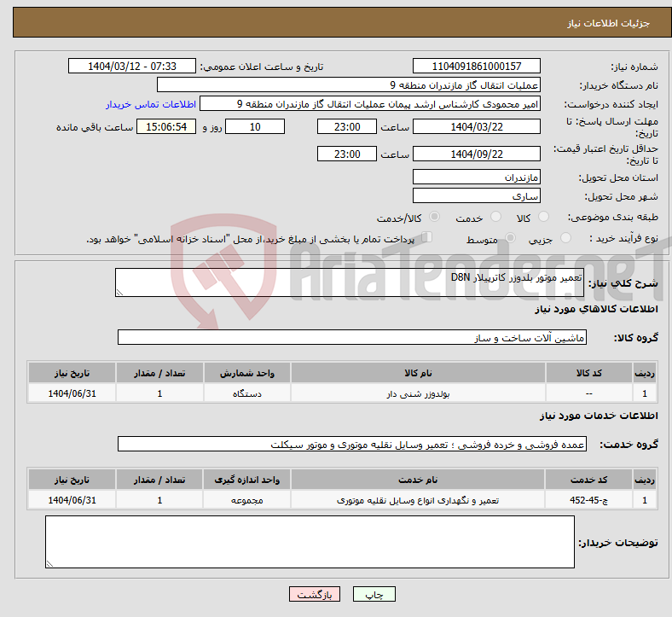The height and width of the screenshot is (617, 672).
Task: Select the کالا/خدمت radio button
Action: coord(434,217)
